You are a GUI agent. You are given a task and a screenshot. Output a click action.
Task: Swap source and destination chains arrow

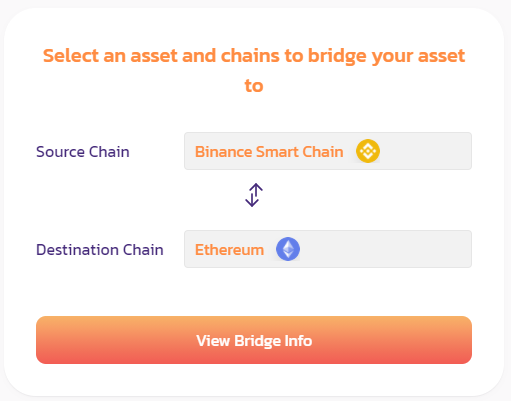254,195
